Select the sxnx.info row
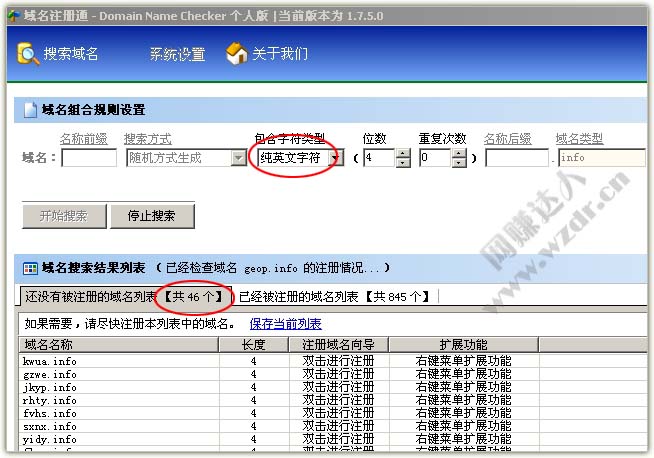Image resolution: width=654 pixels, height=458 pixels. click(333, 426)
